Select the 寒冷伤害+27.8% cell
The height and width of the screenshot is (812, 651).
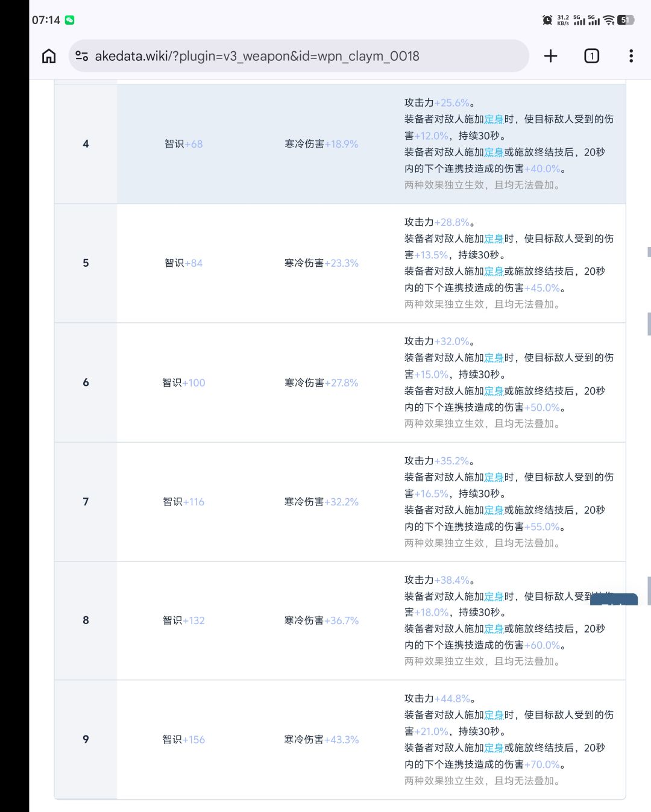321,383
